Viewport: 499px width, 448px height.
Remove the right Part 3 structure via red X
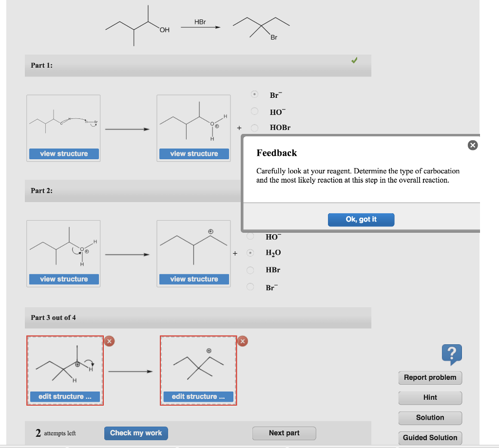point(242,341)
